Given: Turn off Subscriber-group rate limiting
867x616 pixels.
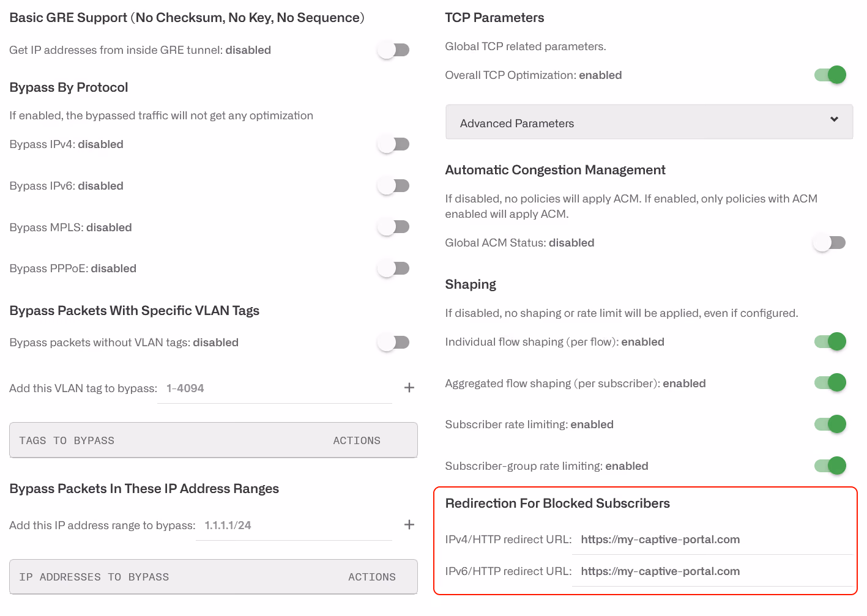Looking at the screenshot, I should click(830, 466).
